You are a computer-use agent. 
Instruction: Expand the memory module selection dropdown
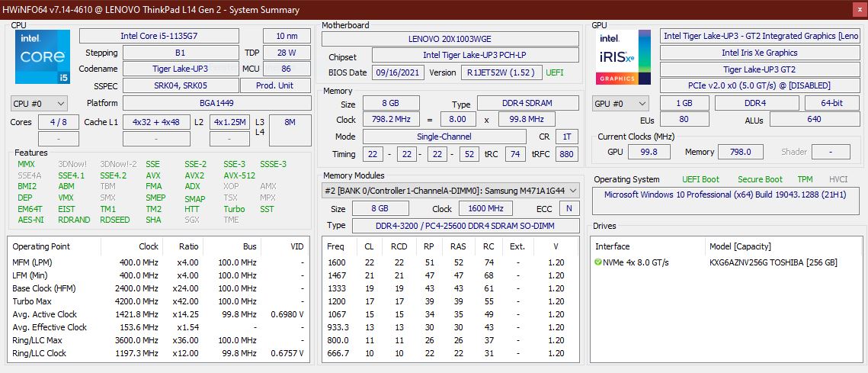(x=450, y=190)
